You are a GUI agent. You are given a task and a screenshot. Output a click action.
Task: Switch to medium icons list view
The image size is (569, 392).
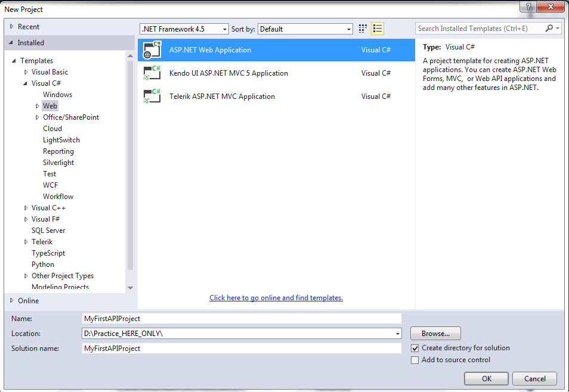point(378,29)
